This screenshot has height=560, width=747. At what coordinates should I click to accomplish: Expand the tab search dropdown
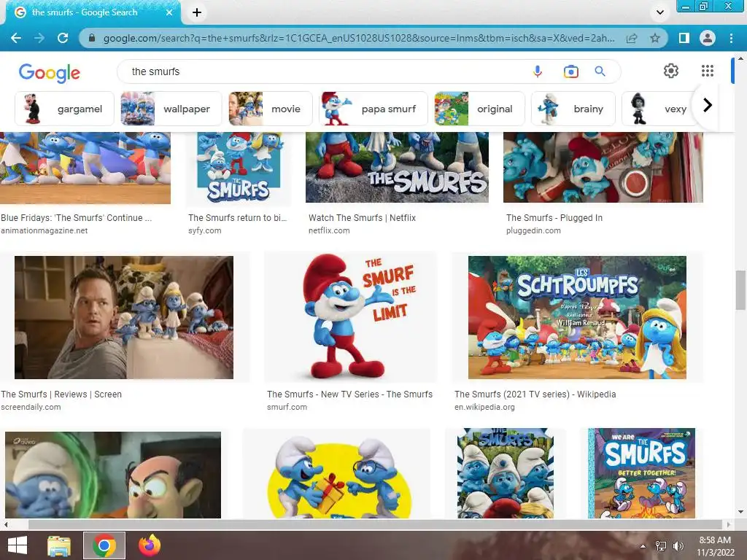click(x=659, y=12)
